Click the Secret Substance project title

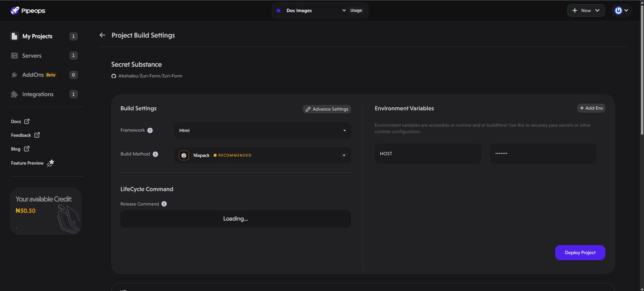137,64
